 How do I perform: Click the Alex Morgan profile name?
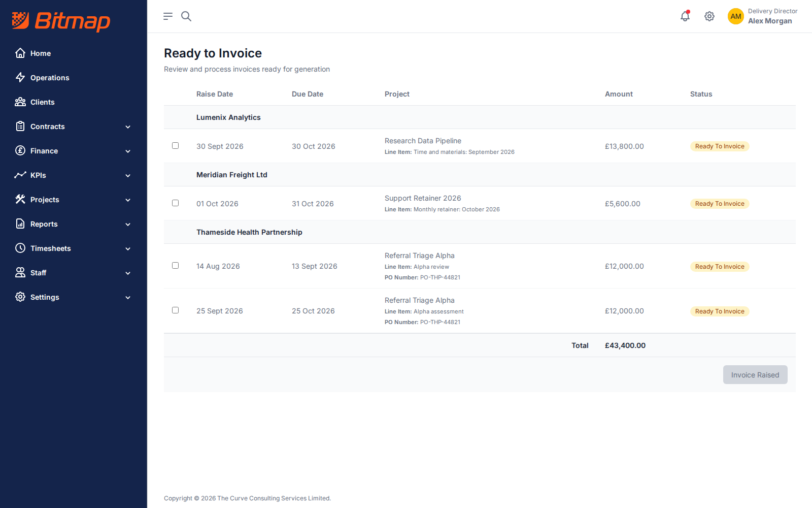[770, 21]
